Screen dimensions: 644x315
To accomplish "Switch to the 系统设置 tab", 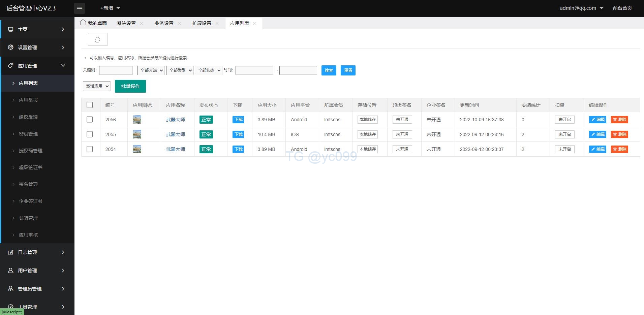I will [126, 23].
